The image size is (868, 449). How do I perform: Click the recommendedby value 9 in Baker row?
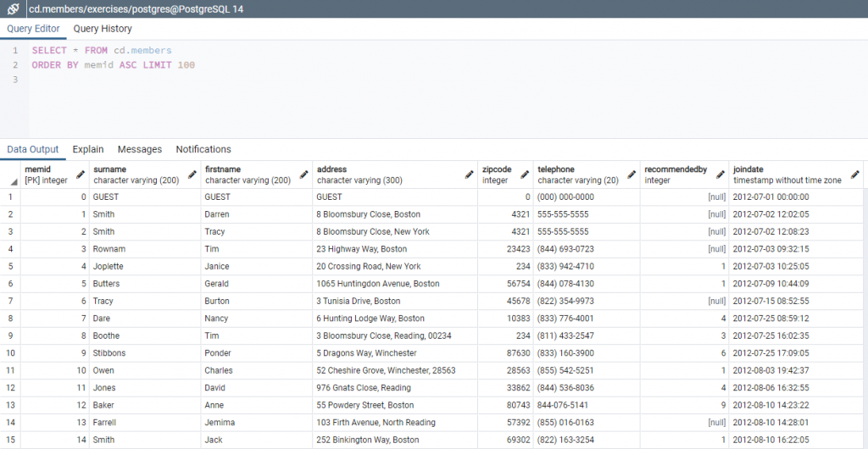pos(685,405)
